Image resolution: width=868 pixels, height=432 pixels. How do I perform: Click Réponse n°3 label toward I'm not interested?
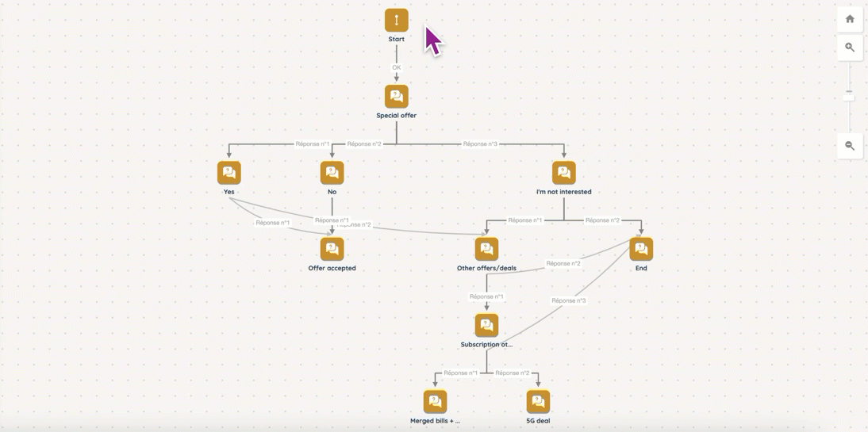pos(480,144)
